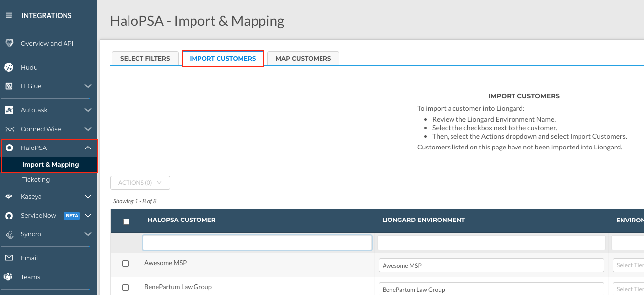
Task: Edit BenePartum Law Group environment name field
Action: point(491,289)
